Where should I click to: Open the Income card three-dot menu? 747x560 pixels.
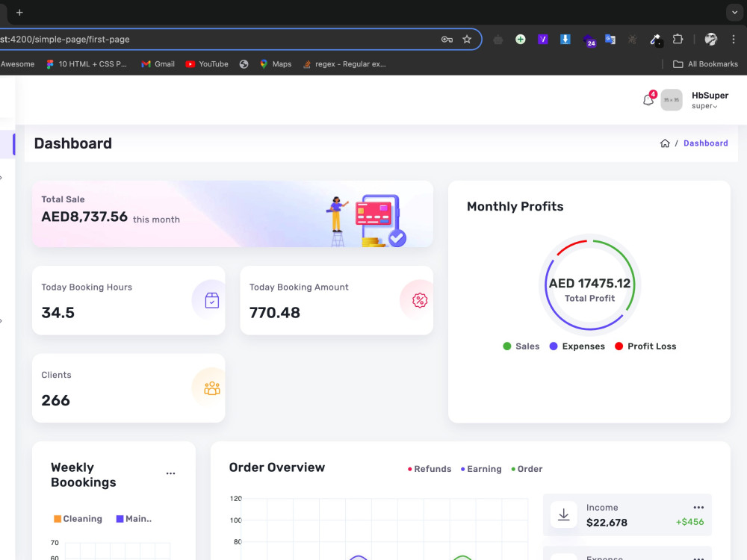click(698, 508)
